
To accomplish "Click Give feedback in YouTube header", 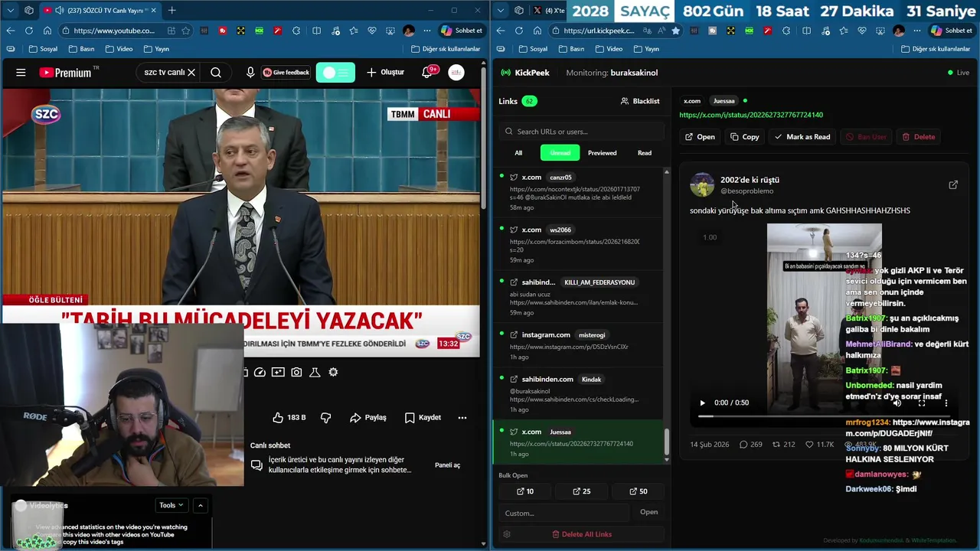I will (x=286, y=73).
